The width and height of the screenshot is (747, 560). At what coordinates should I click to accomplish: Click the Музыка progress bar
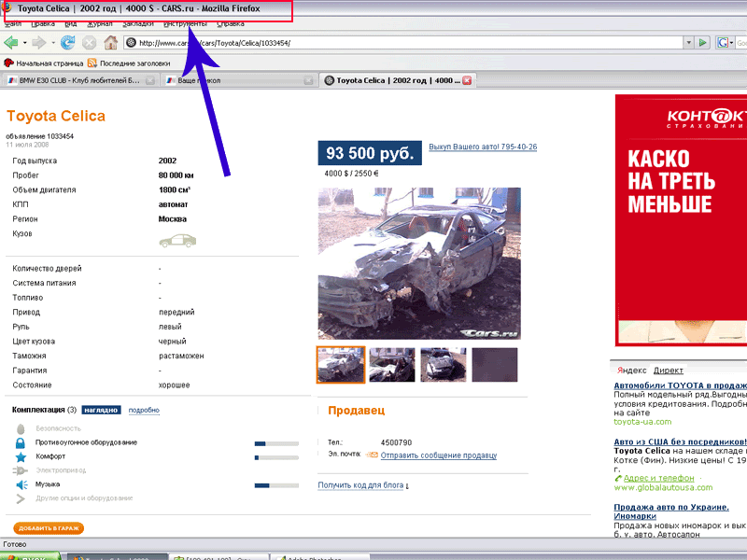(276, 485)
